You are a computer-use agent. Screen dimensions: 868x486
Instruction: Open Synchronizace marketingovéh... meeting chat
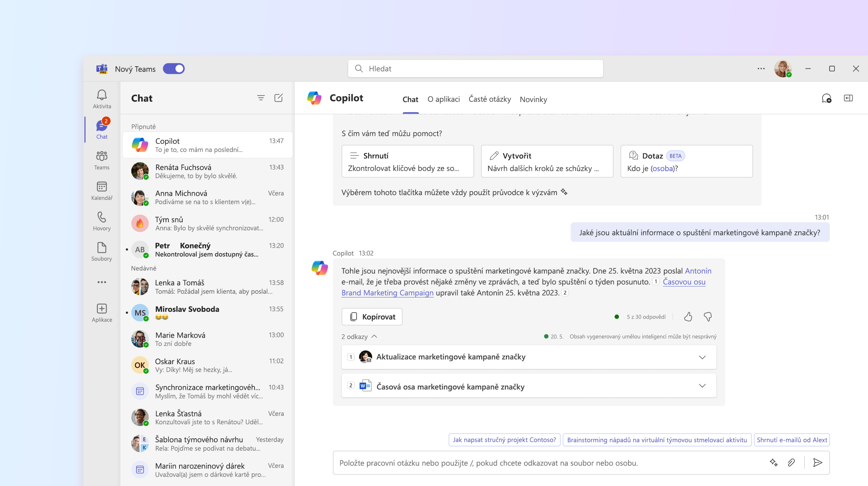pos(207,391)
